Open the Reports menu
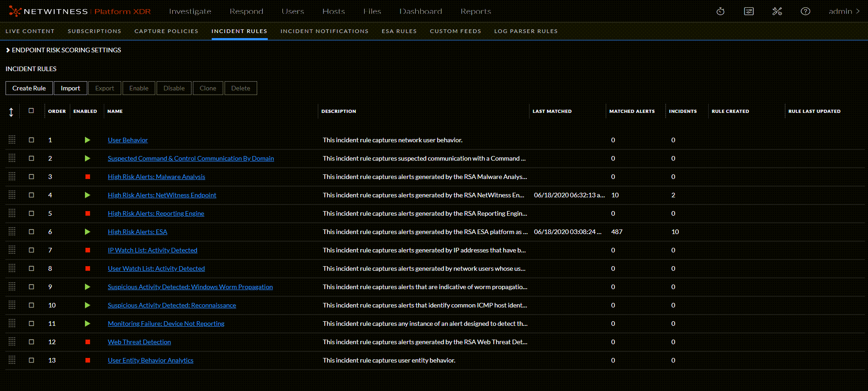The height and width of the screenshot is (391, 868). 476,11
